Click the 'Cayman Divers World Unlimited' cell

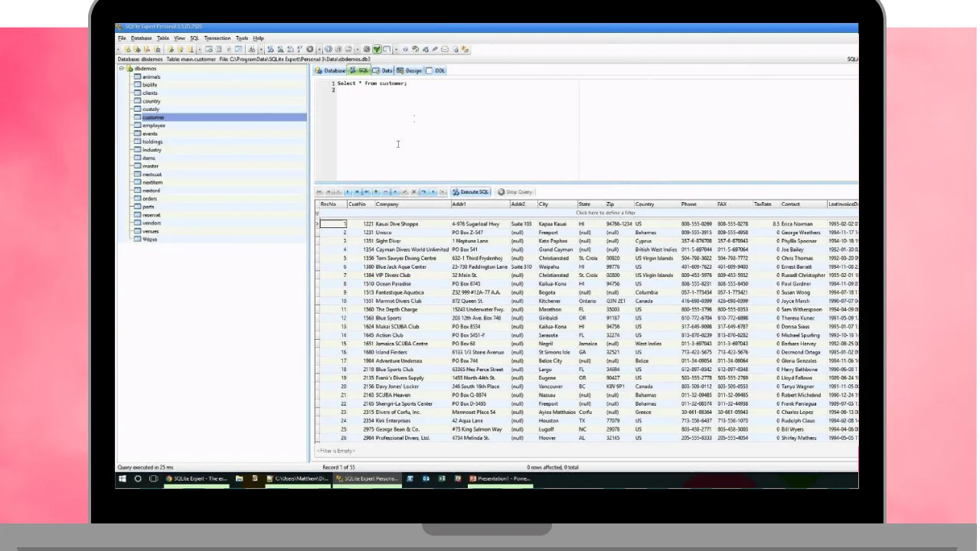click(x=412, y=249)
